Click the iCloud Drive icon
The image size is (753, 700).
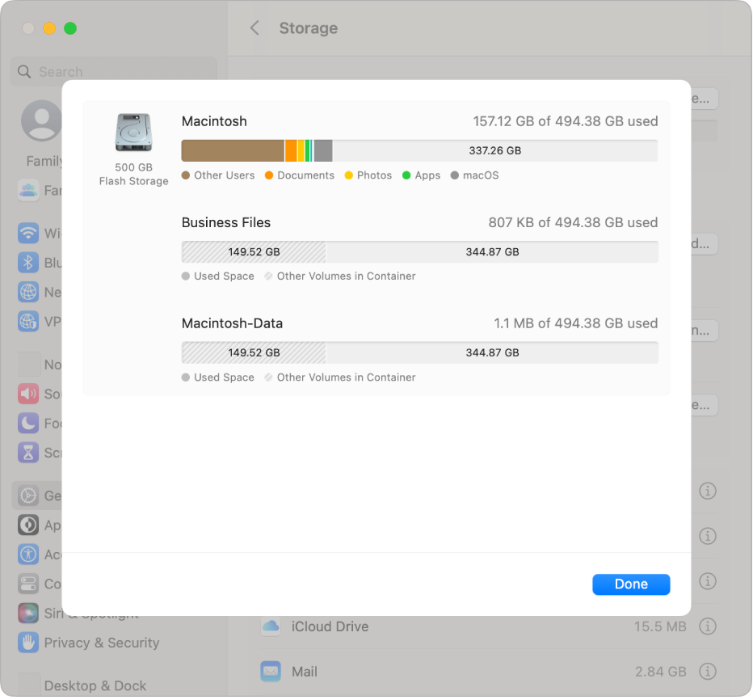tap(270, 626)
